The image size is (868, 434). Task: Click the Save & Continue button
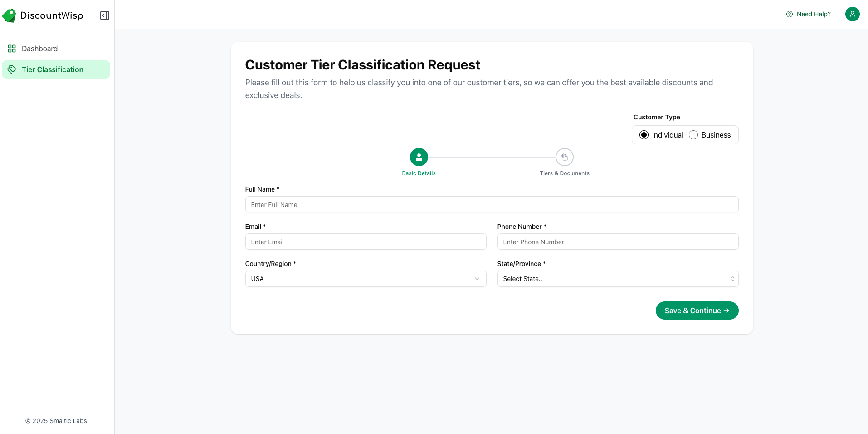(697, 311)
